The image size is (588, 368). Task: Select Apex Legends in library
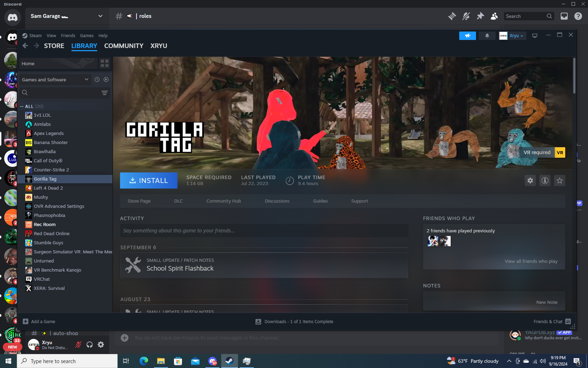tap(65, 134)
